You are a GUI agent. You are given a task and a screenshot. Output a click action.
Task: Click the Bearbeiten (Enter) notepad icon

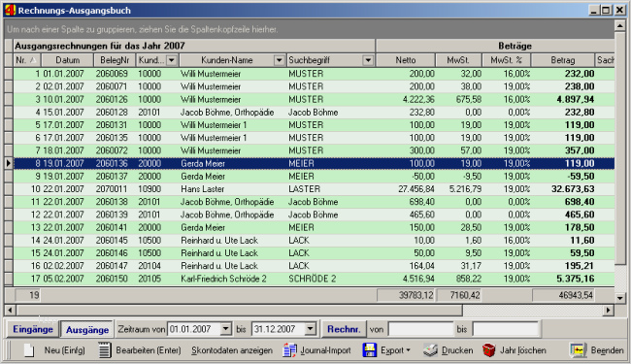tap(104, 350)
